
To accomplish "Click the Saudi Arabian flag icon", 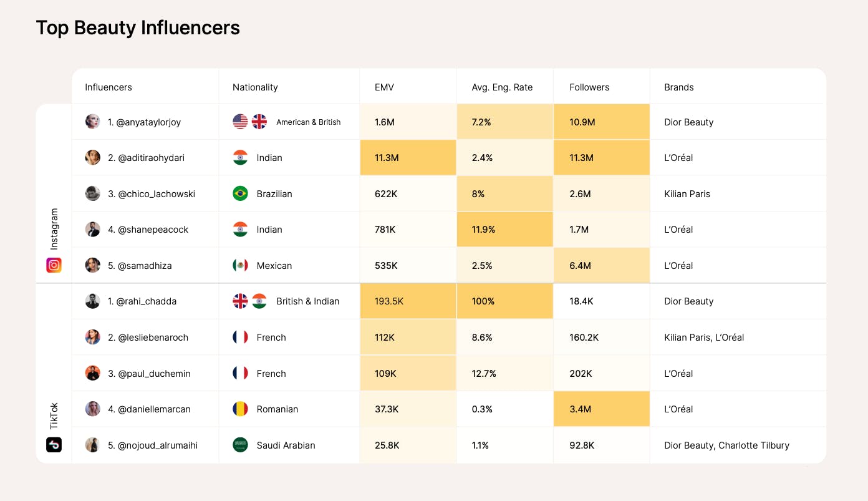I will 240,445.
